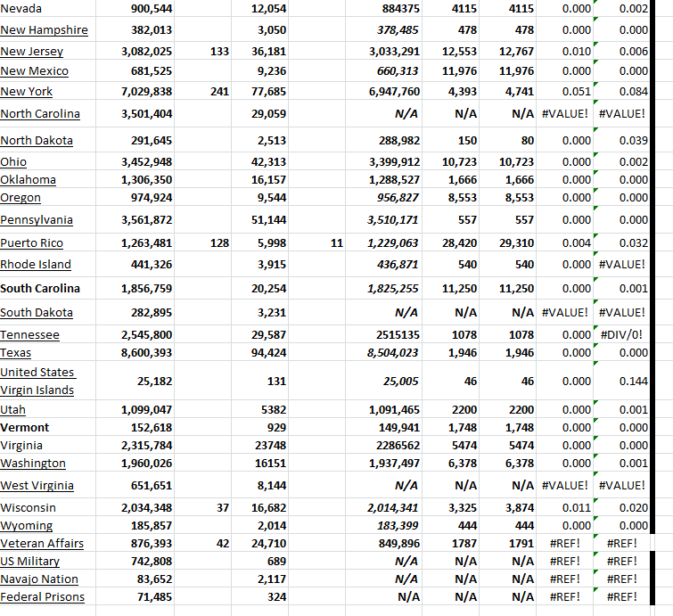Open the Federal Prisons link
Image resolution: width=673 pixels, height=616 pixels.
tap(43, 597)
